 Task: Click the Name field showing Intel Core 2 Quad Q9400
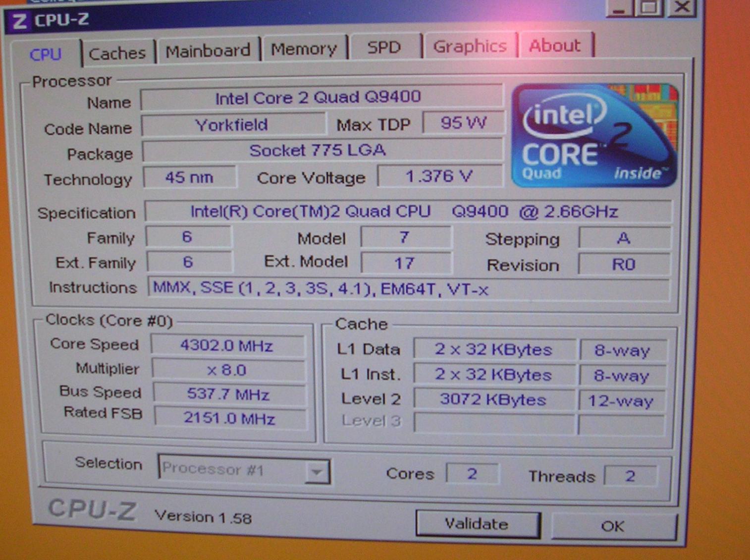click(321, 97)
